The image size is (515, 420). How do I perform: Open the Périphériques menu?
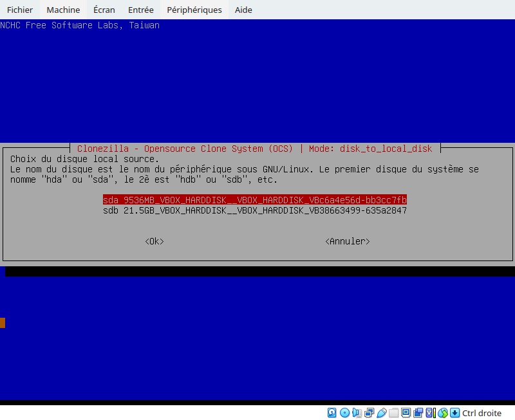(x=194, y=10)
